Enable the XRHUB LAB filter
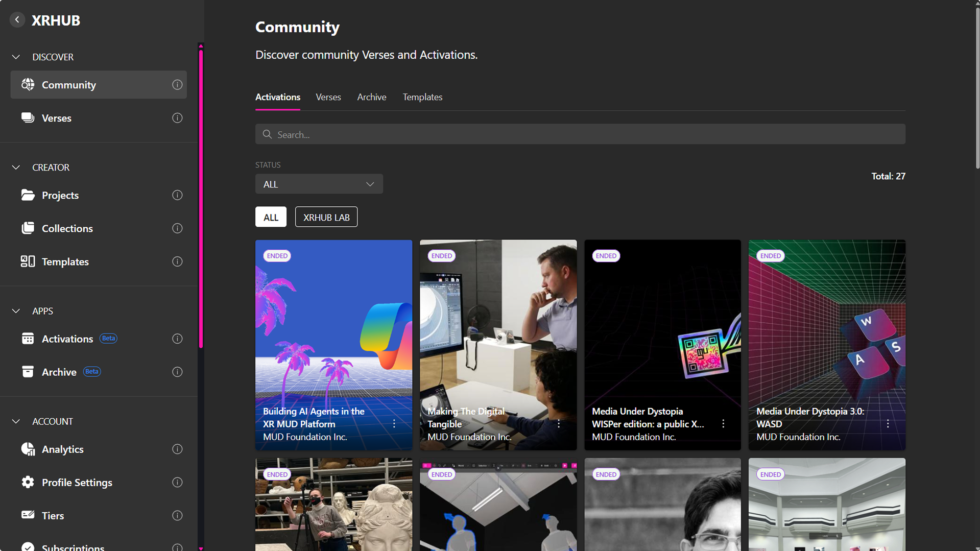 326,217
